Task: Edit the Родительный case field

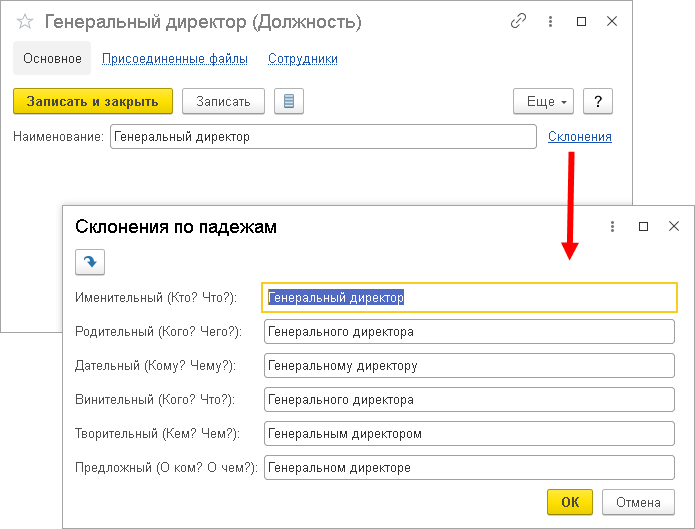Action: coord(469,332)
